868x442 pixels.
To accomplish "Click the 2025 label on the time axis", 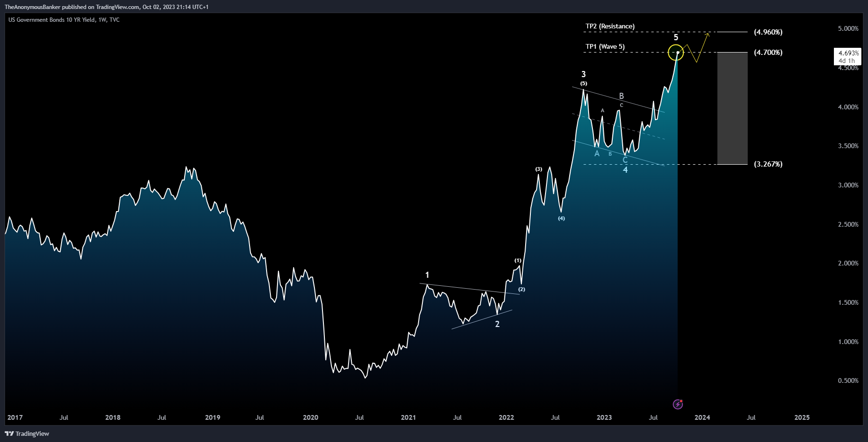I will point(802,417).
